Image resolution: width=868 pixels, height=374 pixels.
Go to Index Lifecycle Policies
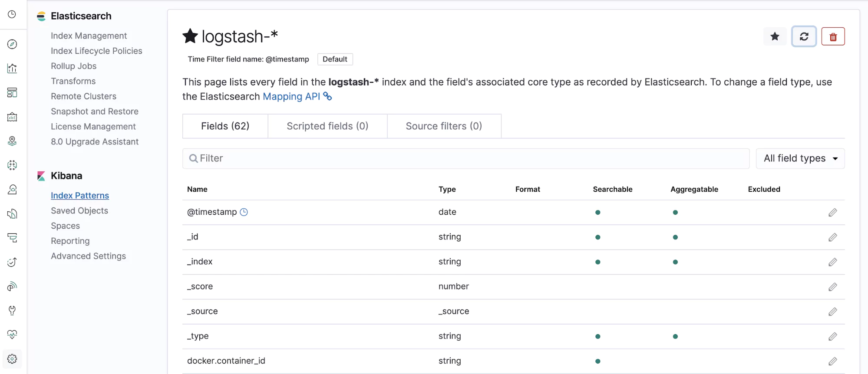96,51
